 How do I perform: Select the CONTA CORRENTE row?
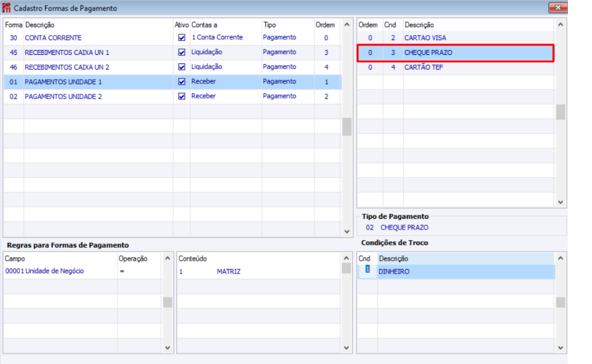point(173,38)
